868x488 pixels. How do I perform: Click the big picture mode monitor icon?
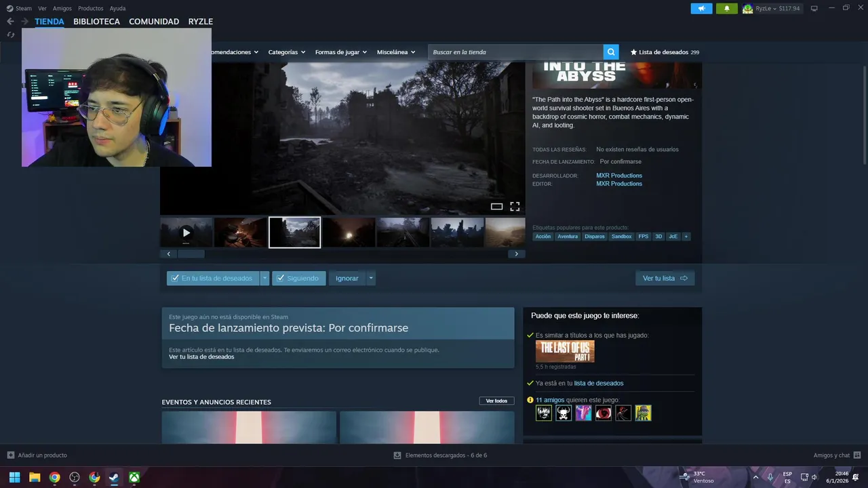[x=814, y=8]
